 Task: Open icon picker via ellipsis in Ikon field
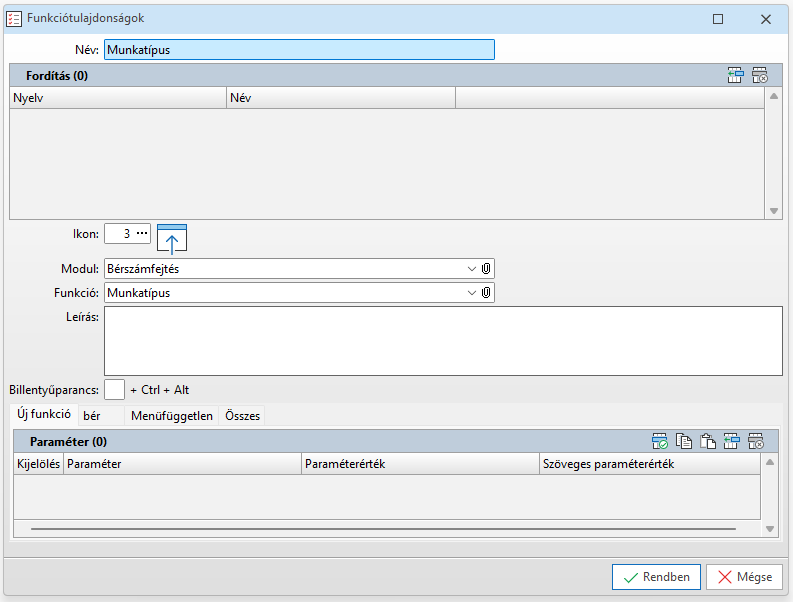(142, 233)
